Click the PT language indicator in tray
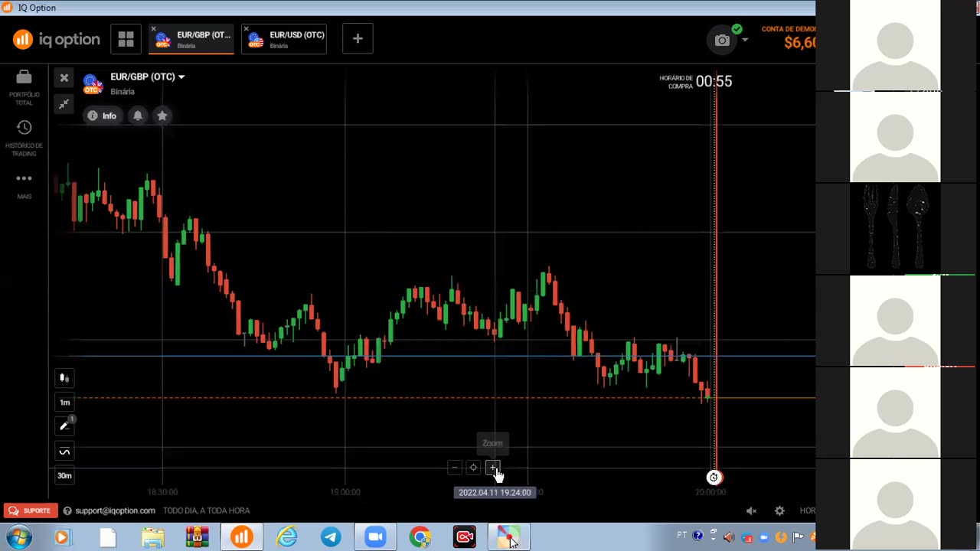This screenshot has height=551, width=980. [682, 536]
